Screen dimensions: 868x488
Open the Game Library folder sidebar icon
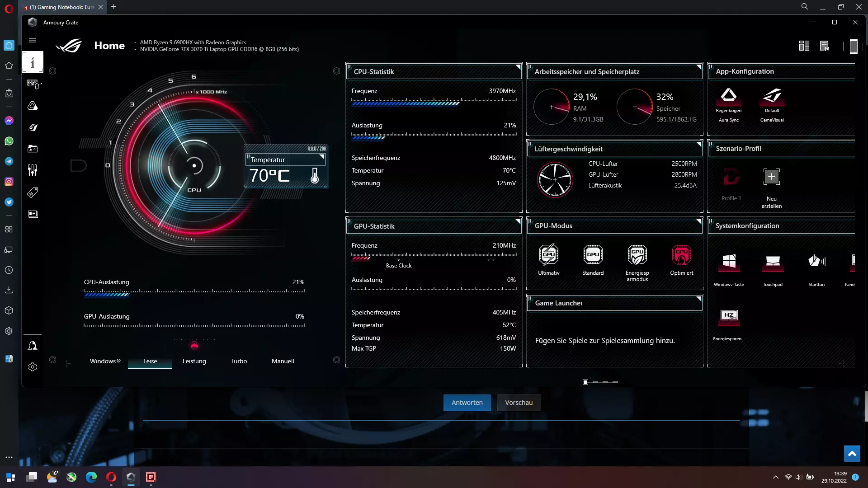pos(33,149)
